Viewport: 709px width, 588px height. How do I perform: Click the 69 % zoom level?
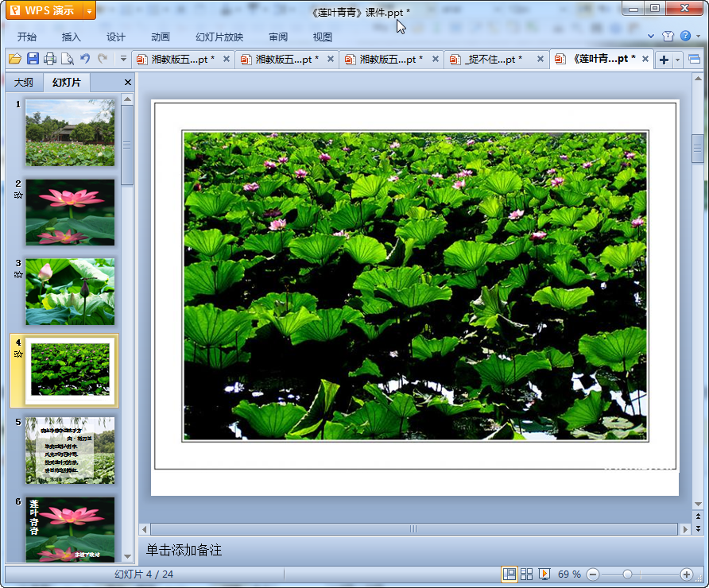point(569,574)
